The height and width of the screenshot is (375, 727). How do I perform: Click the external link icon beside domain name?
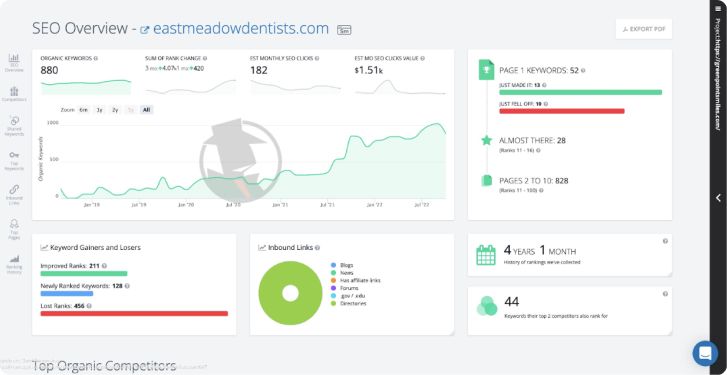click(145, 30)
